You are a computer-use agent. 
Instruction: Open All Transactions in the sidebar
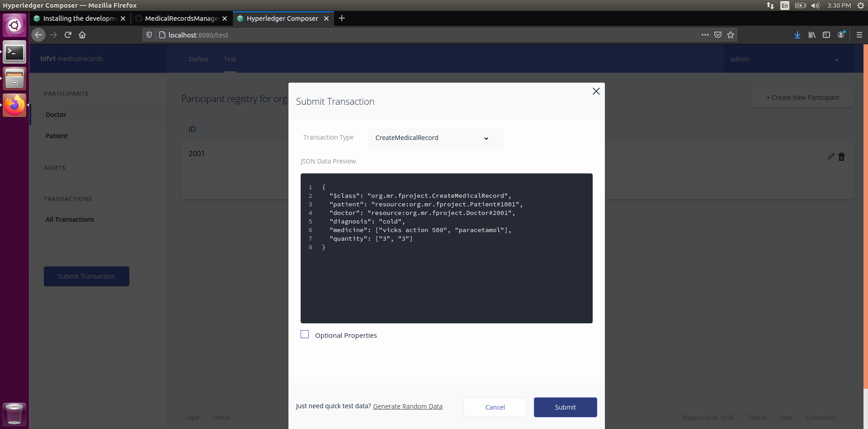click(x=70, y=219)
